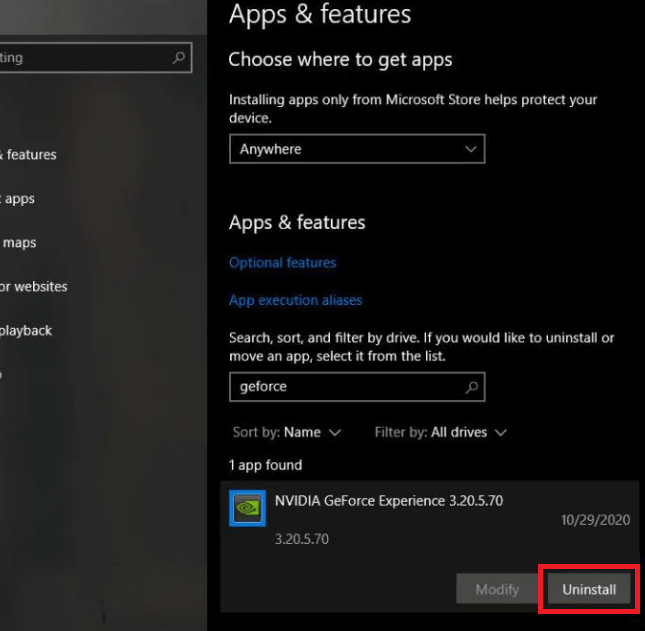The width and height of the screenshot is (645, 631).
Task: Click the geforce app search field
Action: click(x=357, y=387)
